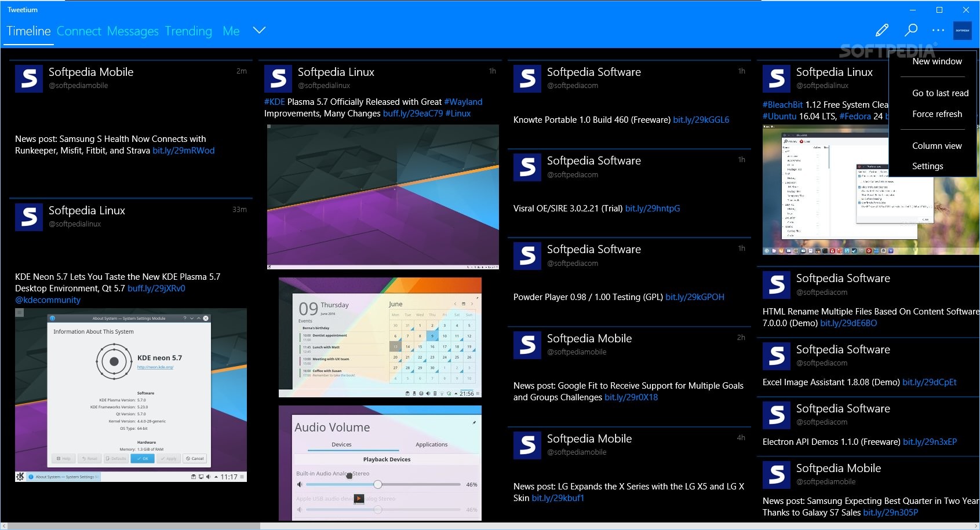Switch to the Timeline tab
This screenshot has width=980, height=530.
tap(29, 31)
